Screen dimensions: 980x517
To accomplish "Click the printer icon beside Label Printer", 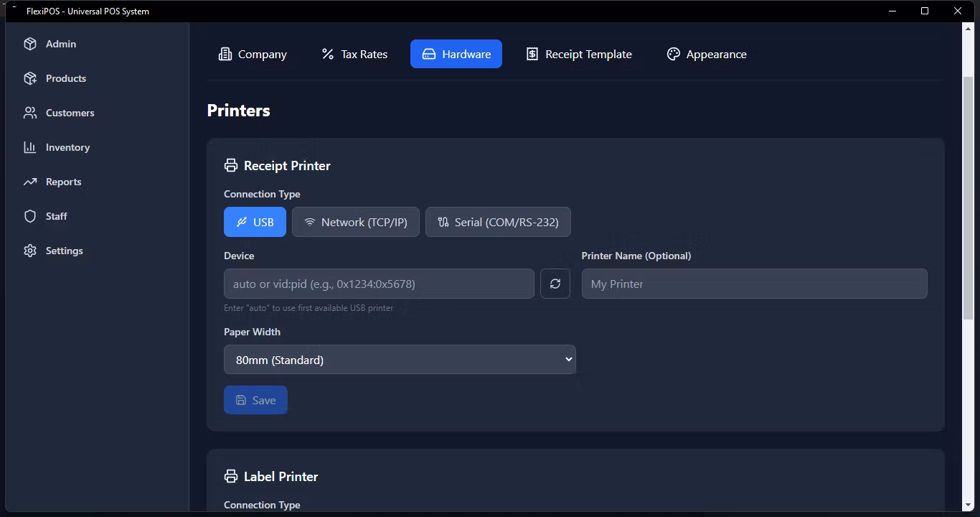I will tap(231, 476).
